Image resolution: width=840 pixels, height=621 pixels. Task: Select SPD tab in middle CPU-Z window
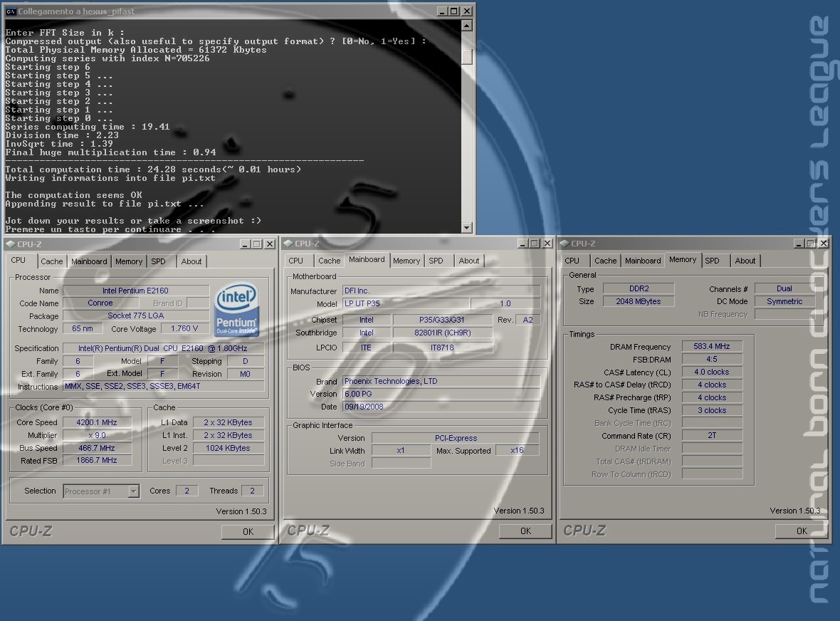[x=436, y=261]
